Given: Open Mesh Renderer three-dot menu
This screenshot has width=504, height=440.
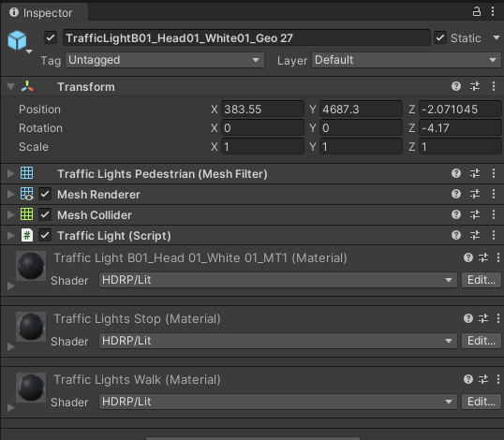Looking at the screenshot, I should 494,194.
